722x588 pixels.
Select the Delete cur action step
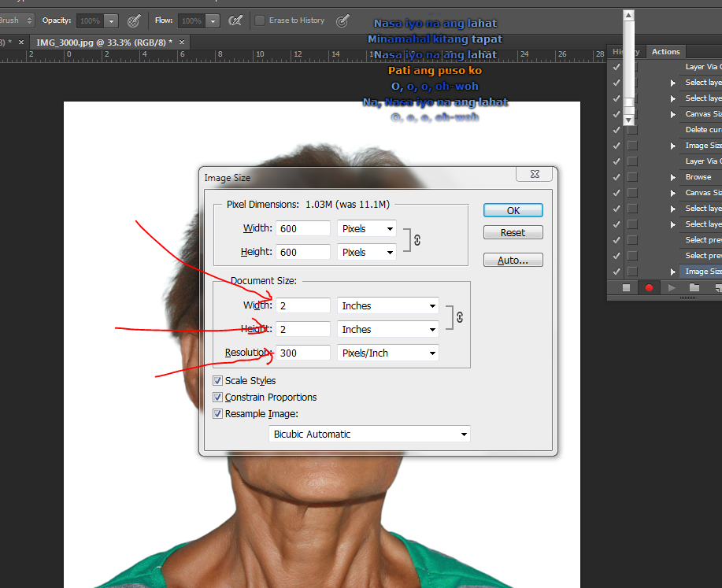(702, 130)
